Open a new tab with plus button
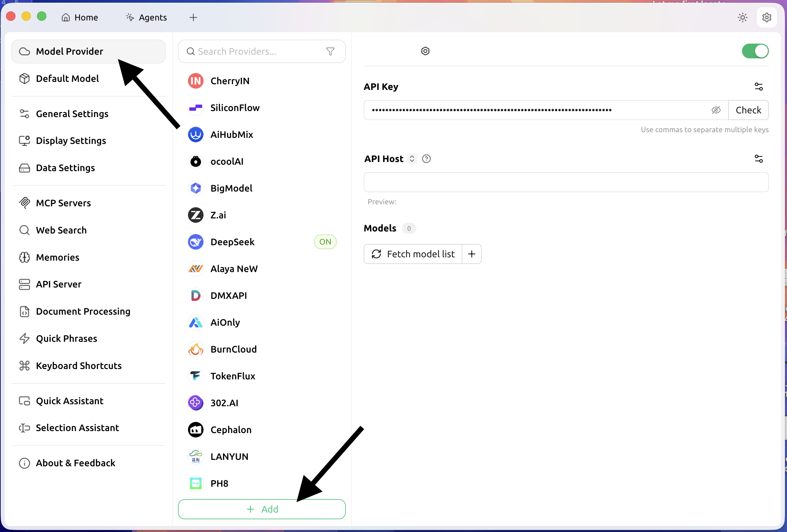This screenshot has height=532, width=787. [193, 17]
